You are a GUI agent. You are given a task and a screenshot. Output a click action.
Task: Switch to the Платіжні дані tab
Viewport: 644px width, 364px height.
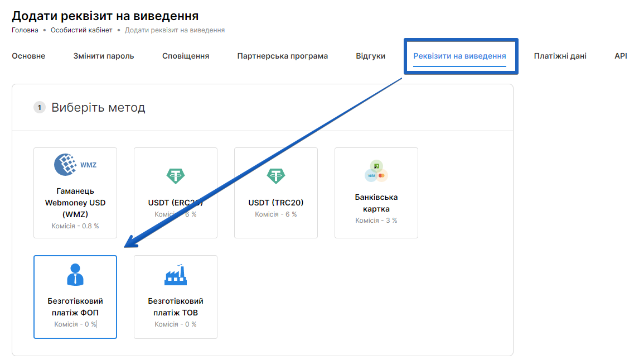tap(560, 56)
